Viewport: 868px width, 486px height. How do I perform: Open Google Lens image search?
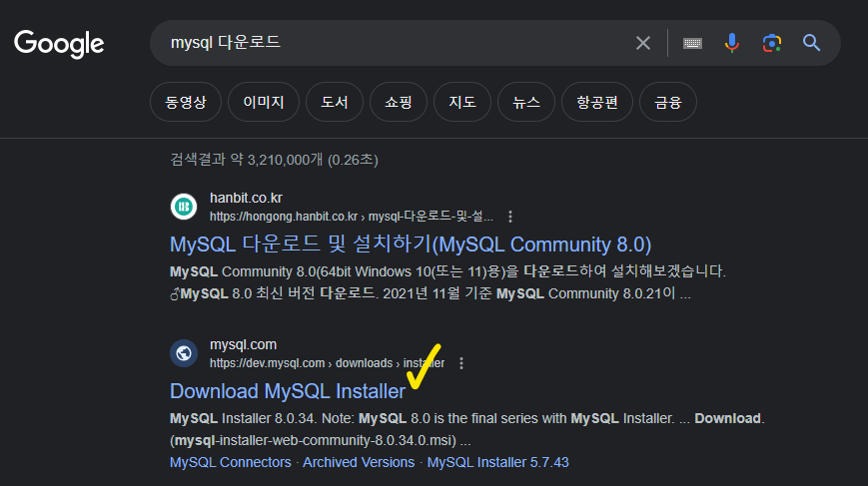[x=772, y=43]
